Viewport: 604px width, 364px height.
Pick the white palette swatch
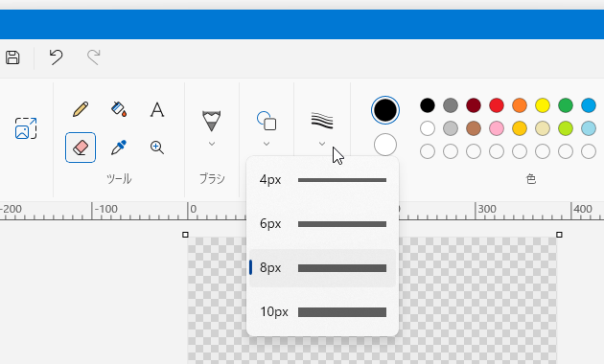(x=428, y=128)
